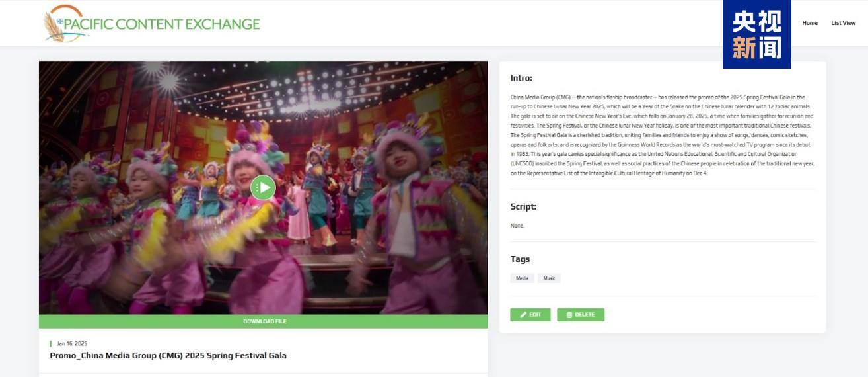This screenshot has width=868, height=377.
Task: Play the Spring Festival Gala promo video
Action: [x=263, y=188]
